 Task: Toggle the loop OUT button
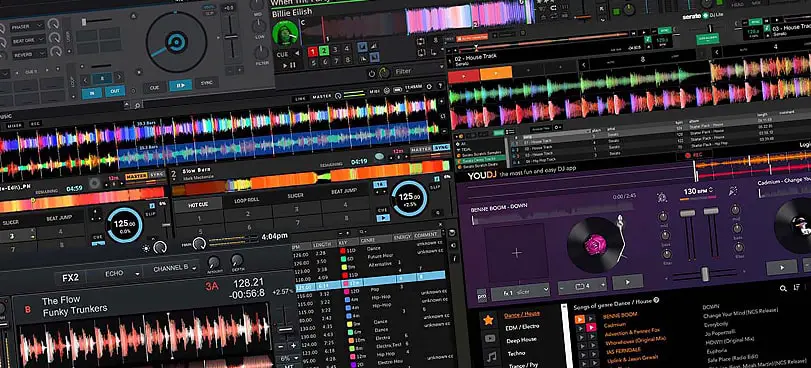pos(114,92)
